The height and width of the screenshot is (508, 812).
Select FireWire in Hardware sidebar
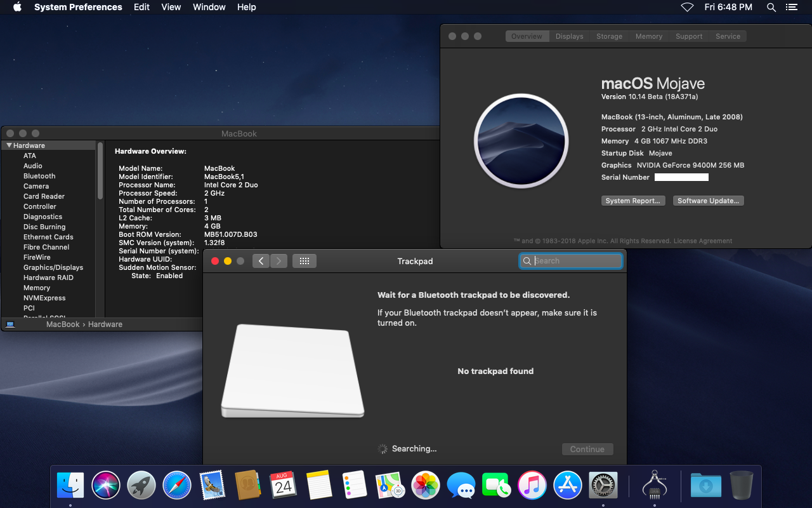tap(37, 257)
